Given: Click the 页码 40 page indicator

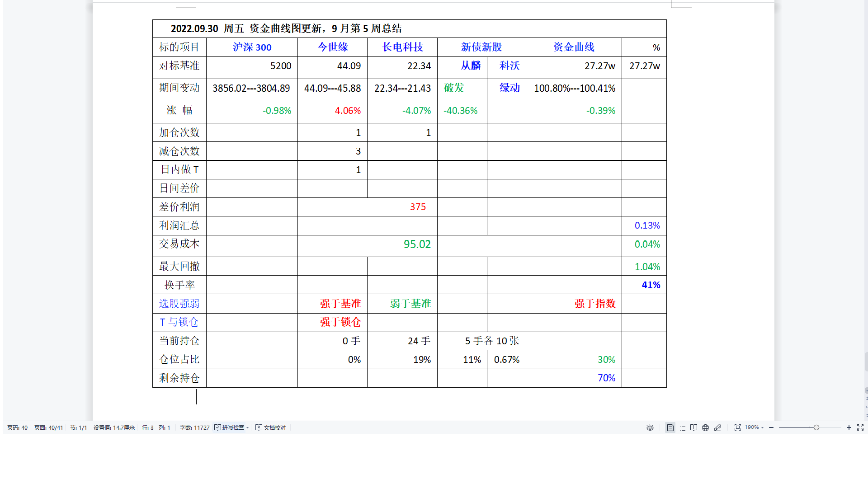Looking at the screenshot, I should [17, 427].
